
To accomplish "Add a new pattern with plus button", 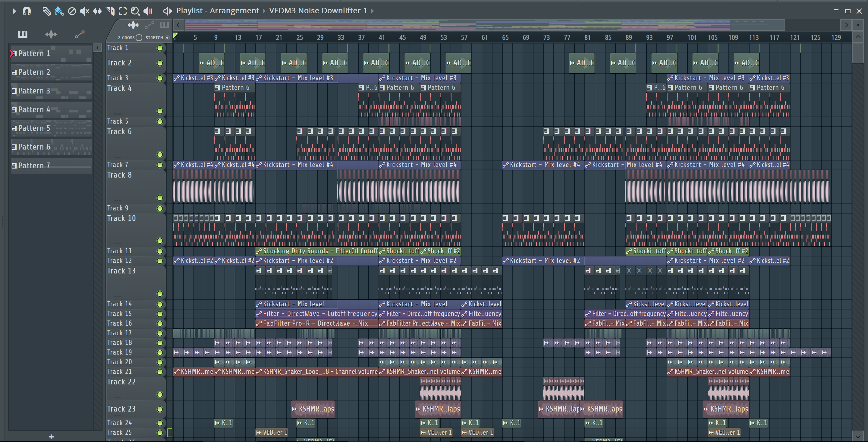I will click(x=51, y=437).
